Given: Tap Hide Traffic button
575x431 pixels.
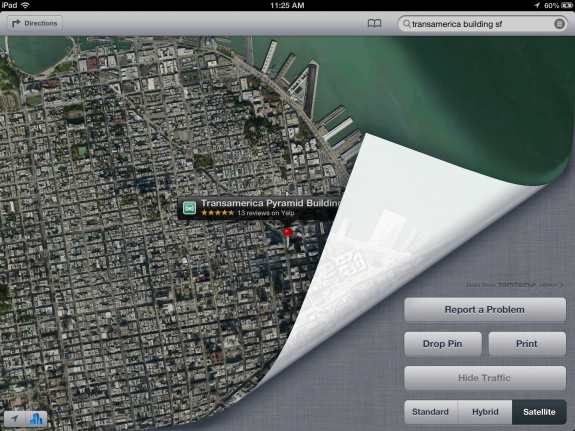Looking at the screenshot, I should [485, 378].
